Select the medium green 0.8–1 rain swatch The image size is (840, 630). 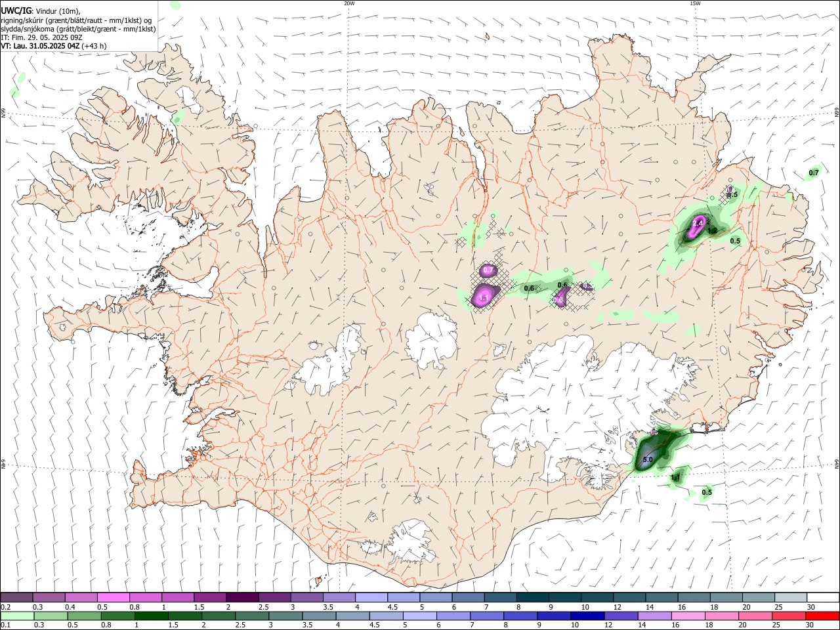point(117,616)
